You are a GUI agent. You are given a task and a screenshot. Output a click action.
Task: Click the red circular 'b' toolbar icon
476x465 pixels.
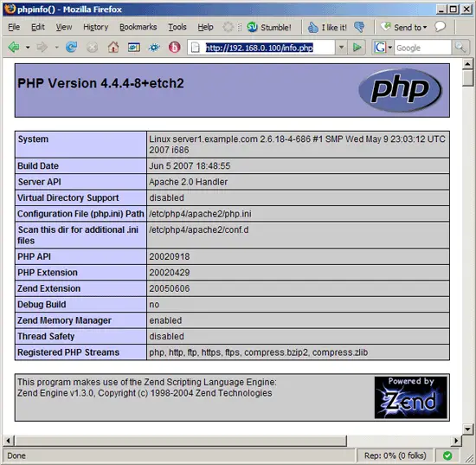pos(175,48)
